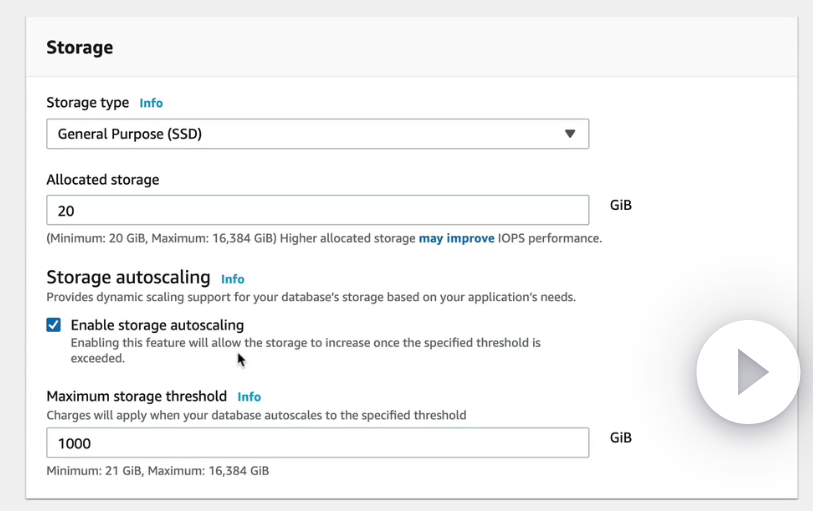Click the "Allocated storage" field label
The height and width of the screenshot is (511, 813).
tap(103, 180)
